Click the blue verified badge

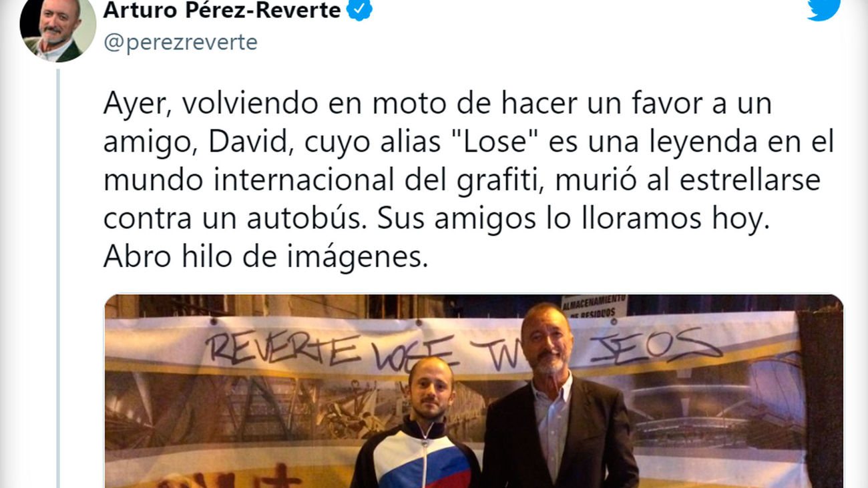361,10
